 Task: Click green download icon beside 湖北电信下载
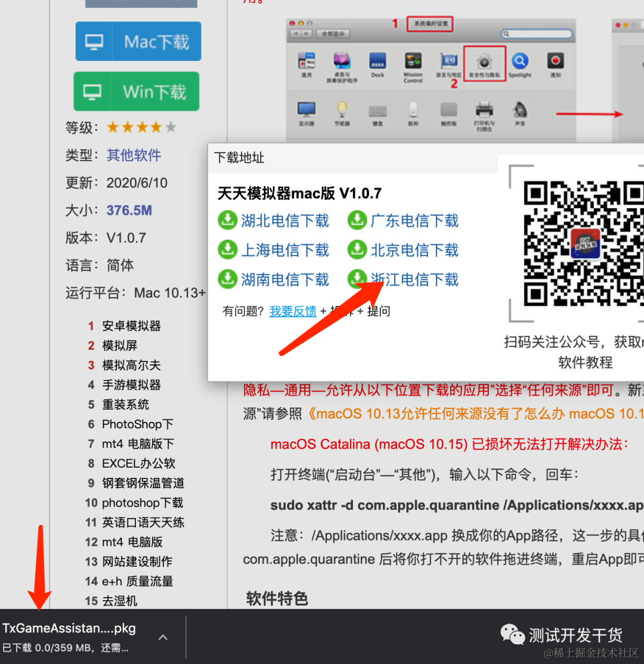point(228,220)
